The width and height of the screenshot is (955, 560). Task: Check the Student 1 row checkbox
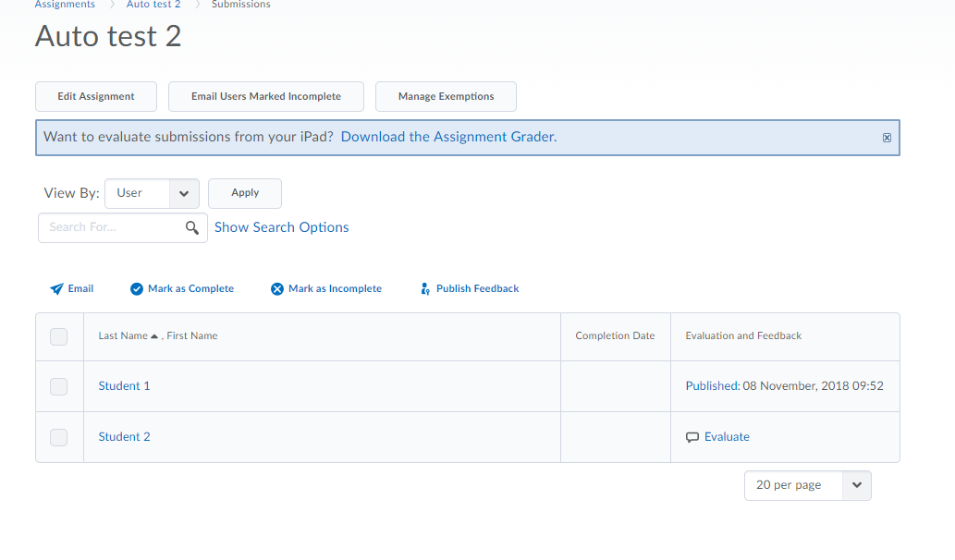tap(59, 386)
